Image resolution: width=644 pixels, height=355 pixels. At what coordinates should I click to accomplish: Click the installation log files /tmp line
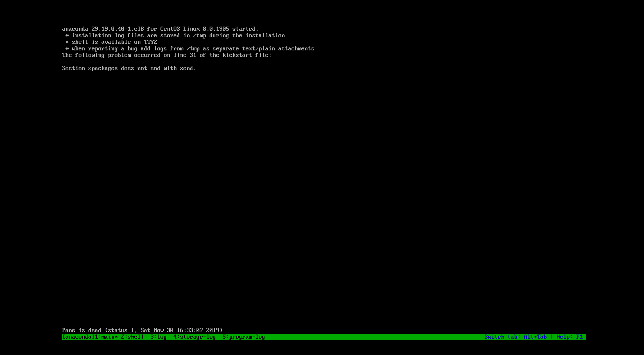175,36
